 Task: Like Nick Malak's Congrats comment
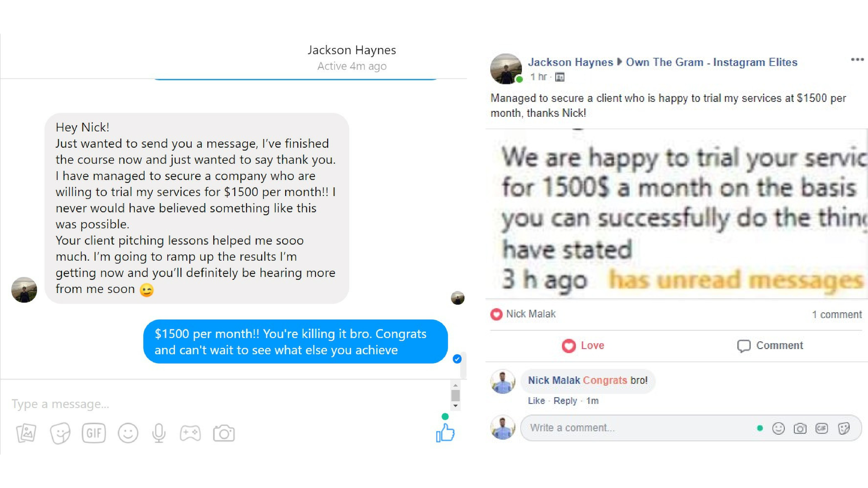(x=536, y=401)
